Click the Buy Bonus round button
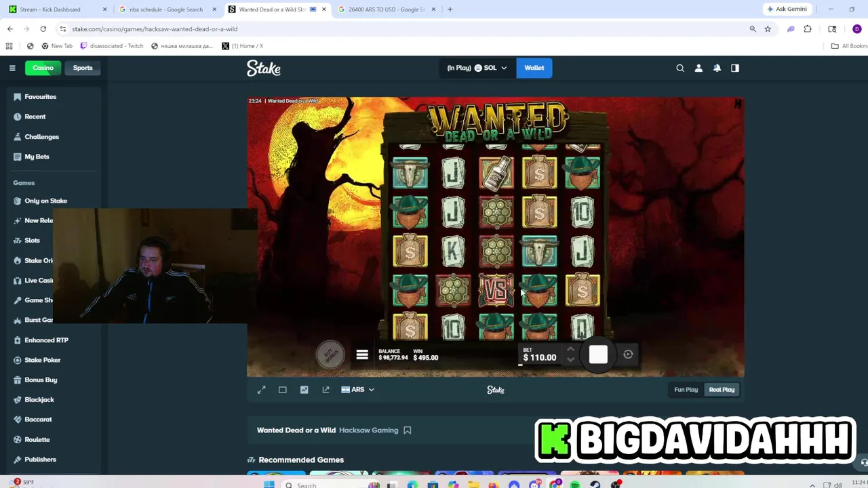Image resolution: width=868 pixels, height=488 pixels. click(x=330, y=354)
